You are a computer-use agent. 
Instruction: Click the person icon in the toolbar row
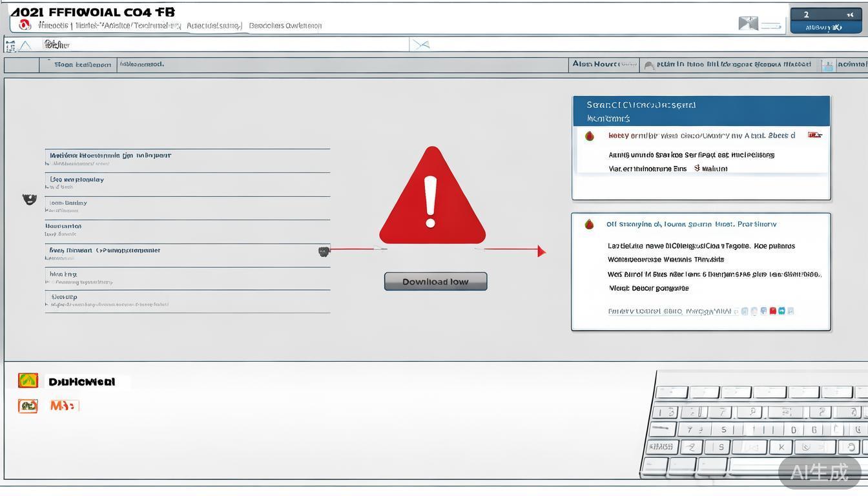coord(649,65)
